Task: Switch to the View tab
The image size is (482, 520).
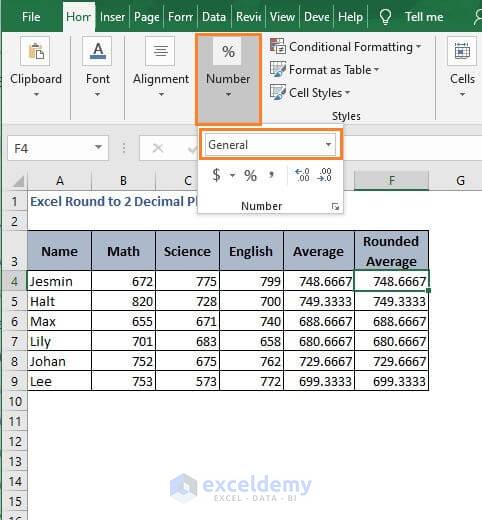Action: point(282,17)
